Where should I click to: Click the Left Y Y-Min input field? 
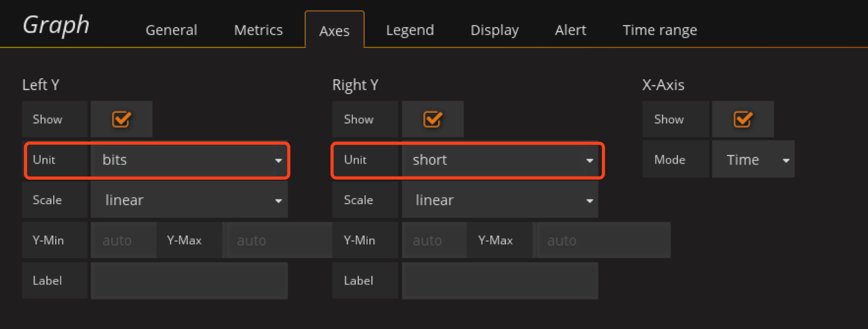click(124, 240)
